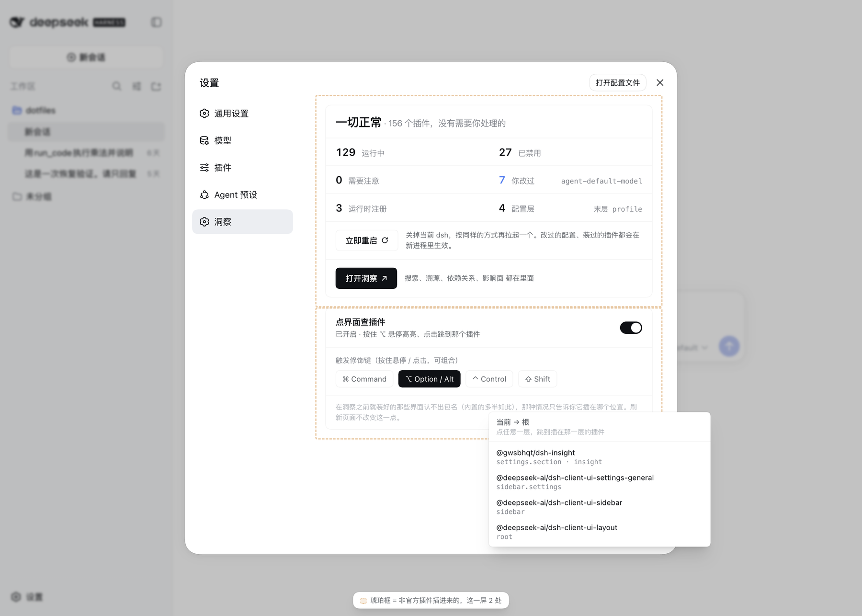862x616 pixels.
Task: Click the amber-frame legend notice at the bottom
Action: click(431, 600)
